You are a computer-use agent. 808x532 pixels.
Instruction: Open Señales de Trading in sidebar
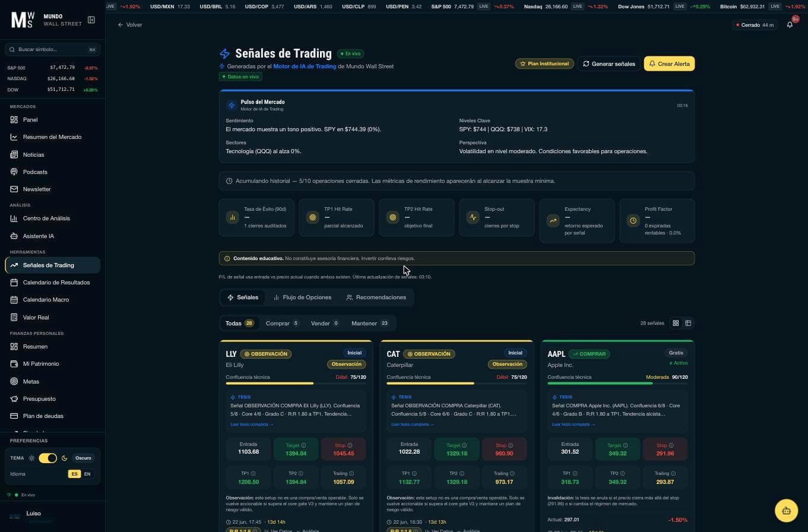pyautogui.click(x=52, y=265)
